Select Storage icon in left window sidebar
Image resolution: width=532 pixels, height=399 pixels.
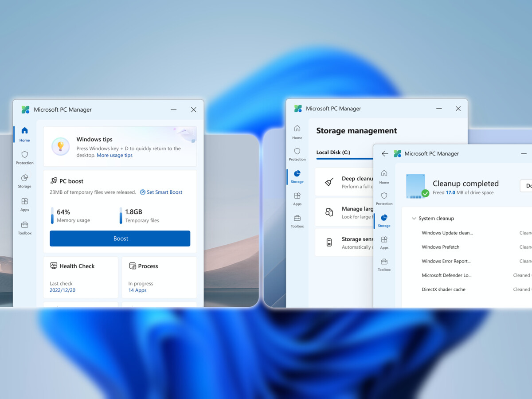(25, 180)
